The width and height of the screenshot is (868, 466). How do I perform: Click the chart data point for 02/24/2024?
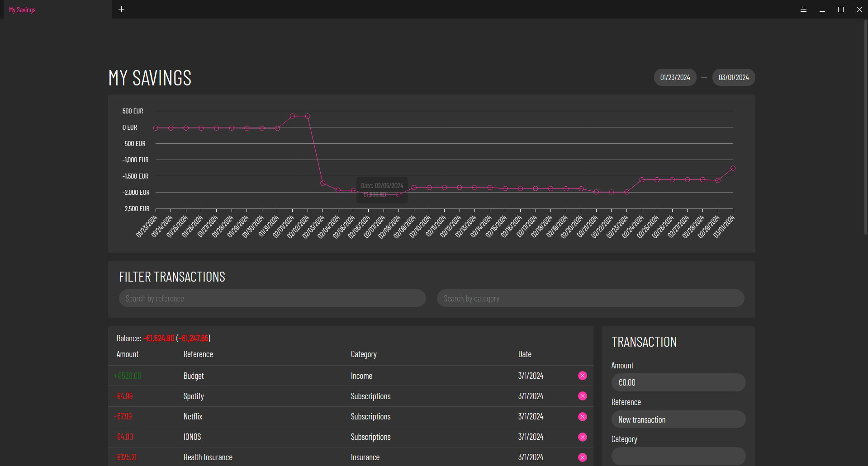[x=642, y=179]
